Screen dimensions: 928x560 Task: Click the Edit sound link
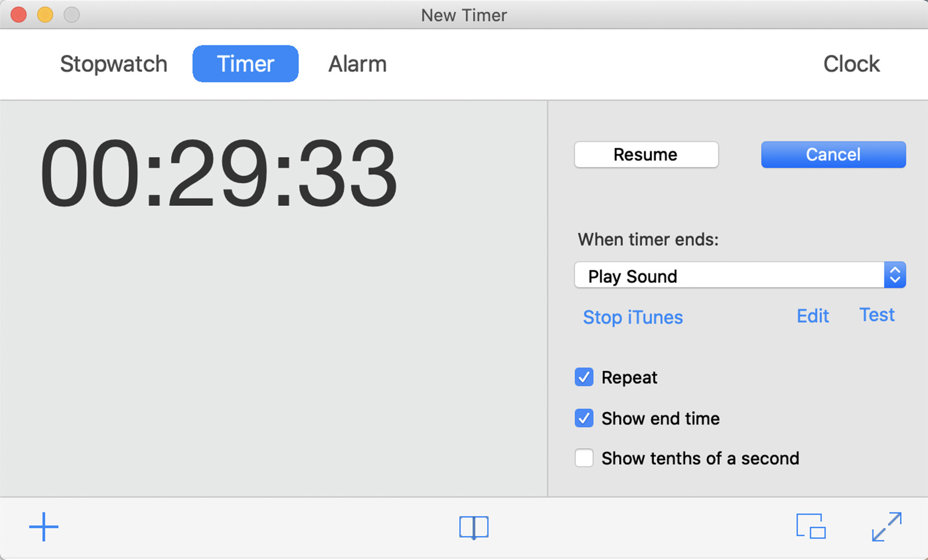point(813,316)
